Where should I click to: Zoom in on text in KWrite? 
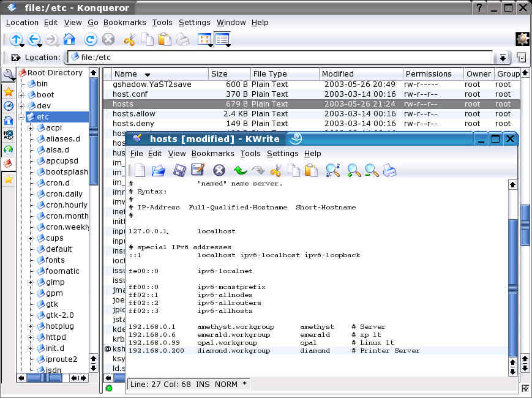[x=354, y=170]
